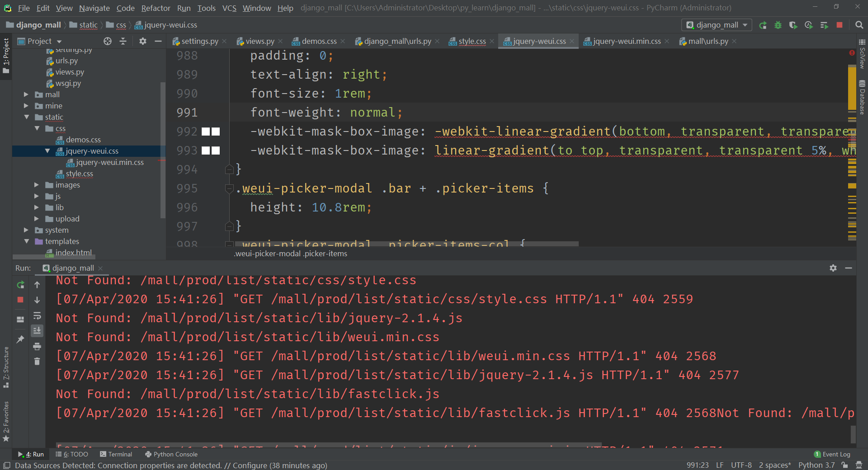868x470 pixels.
Task: Switch to jquery-weui.min.css editor tab
Action: point(626,41)
